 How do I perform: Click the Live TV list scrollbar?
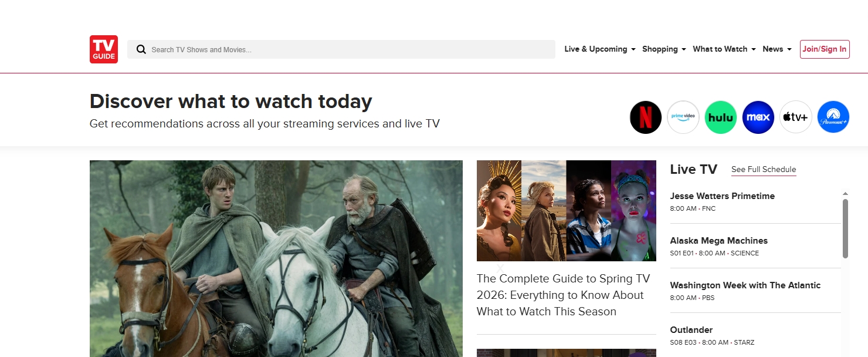[x=845, y=228]
